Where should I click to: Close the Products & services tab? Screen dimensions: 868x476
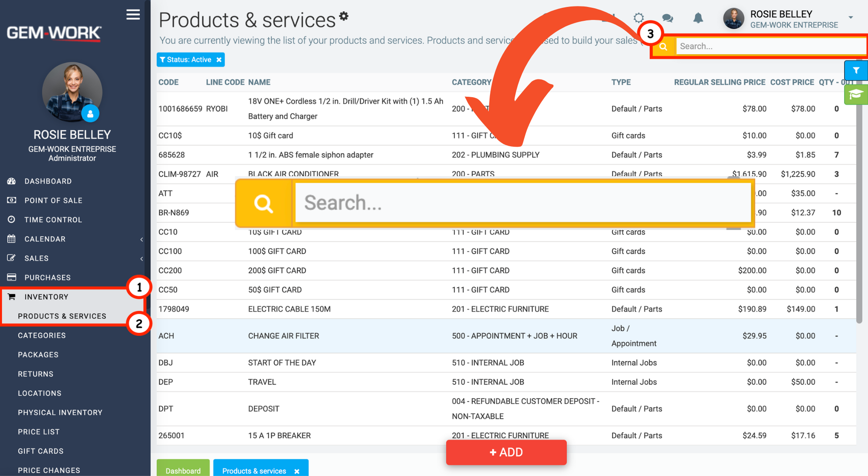coord(297,471)
